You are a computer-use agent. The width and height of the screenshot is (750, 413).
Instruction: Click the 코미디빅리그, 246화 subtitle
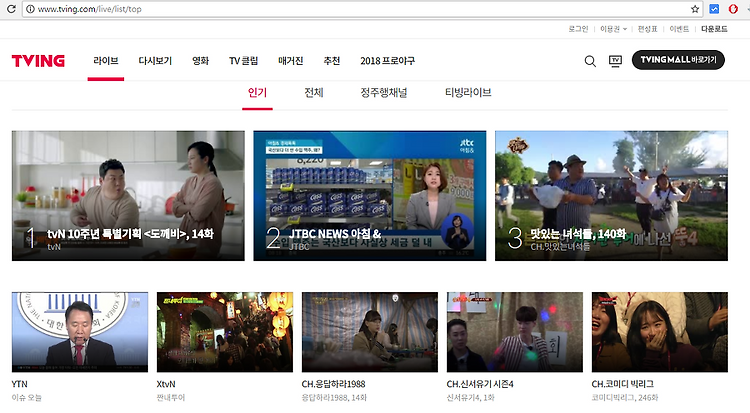pyautogui.click(x=625, y=398)
